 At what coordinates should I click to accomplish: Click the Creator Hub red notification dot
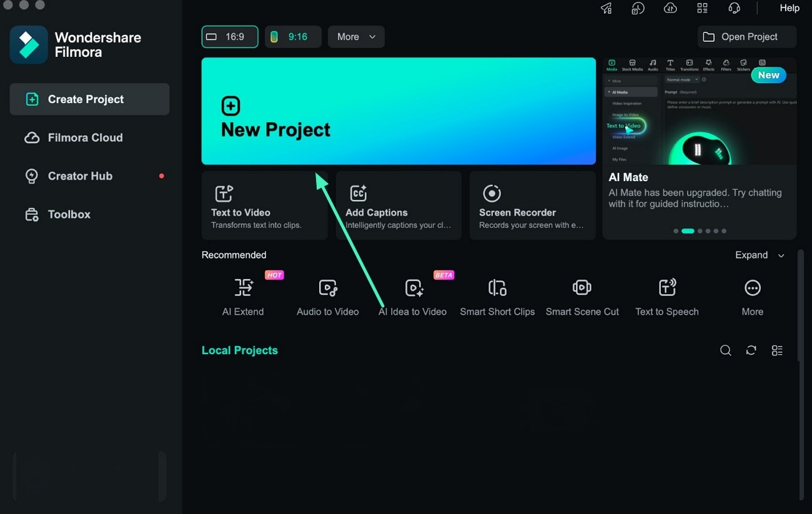coord(161,176)
